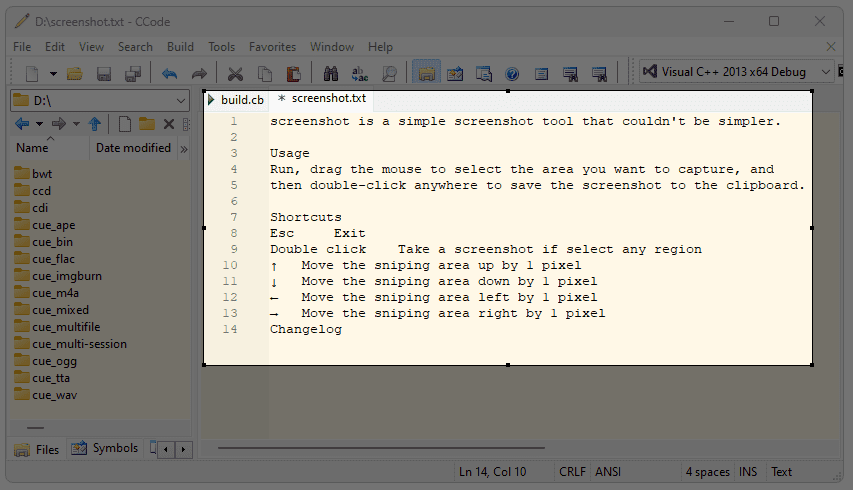Open the Visual C++ 2013 x64 Debug configuration dropdown

[737, 72]
